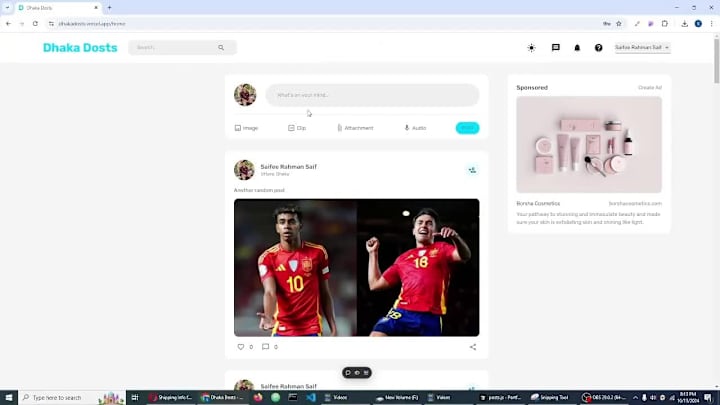This screenshot has width=720, height=405.
Task: Reload the page with the refresh icon
Action: pos(35,23)
